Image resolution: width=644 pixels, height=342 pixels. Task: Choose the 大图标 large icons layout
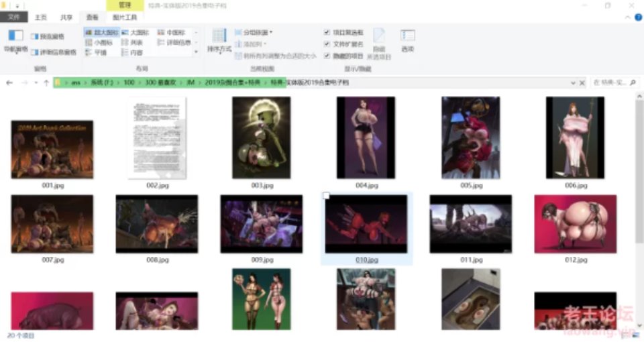[x=135, y=32]
